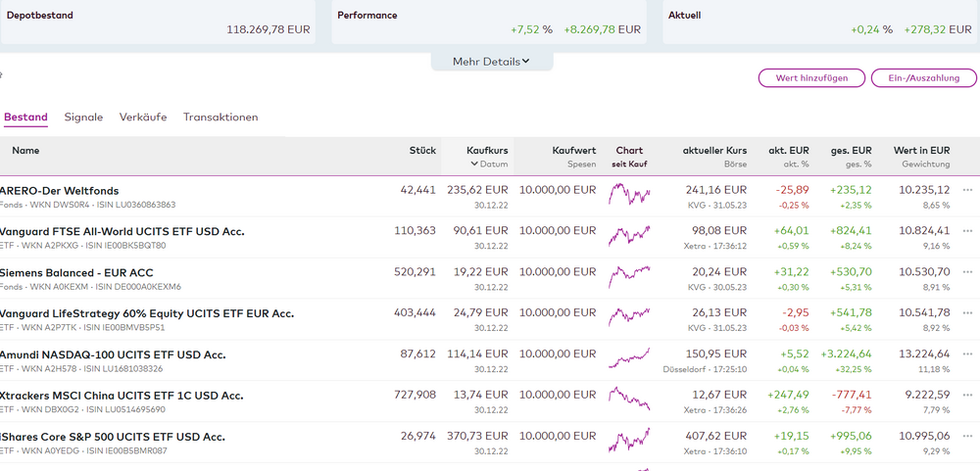Click the Wert hinzufügen button
This screenshot has height=471, width=980.
[811, 77]
